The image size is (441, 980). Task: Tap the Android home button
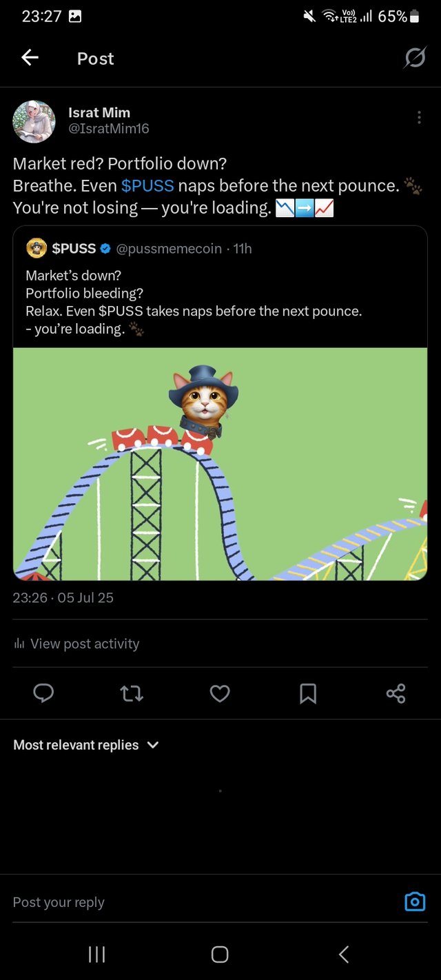click(220, 954)
